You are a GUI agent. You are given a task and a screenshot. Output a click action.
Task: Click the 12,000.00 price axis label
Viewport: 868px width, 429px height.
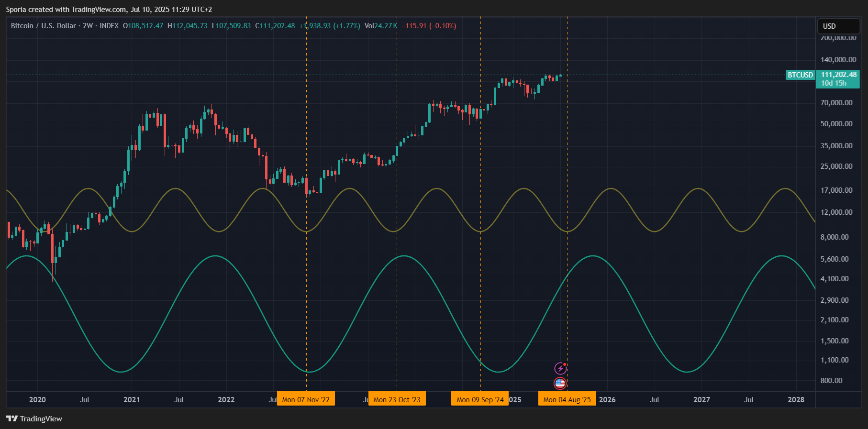click(x=836, y=212)
